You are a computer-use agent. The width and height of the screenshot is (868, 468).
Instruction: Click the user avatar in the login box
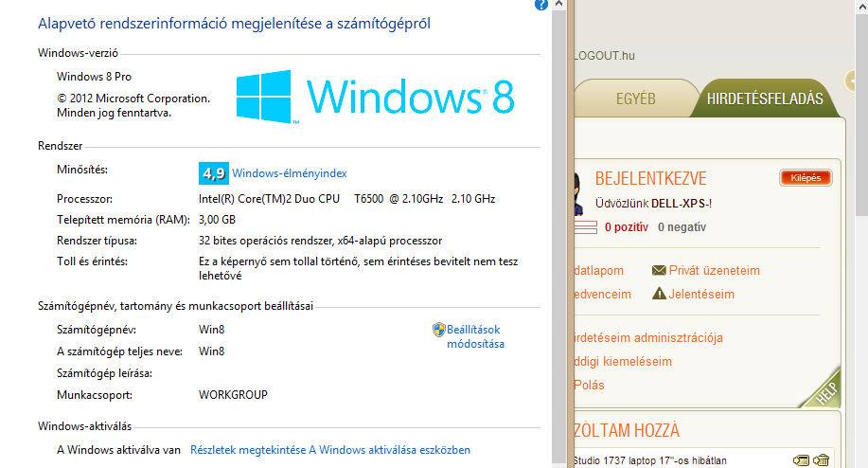point(578,194)
